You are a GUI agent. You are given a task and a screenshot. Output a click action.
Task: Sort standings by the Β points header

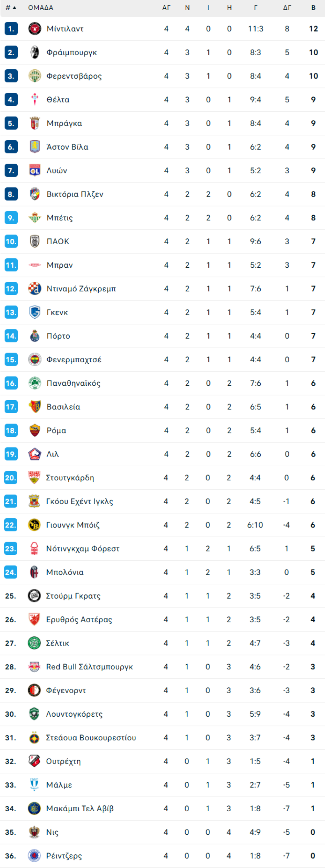pyautogui.click(x=313, y=8)
